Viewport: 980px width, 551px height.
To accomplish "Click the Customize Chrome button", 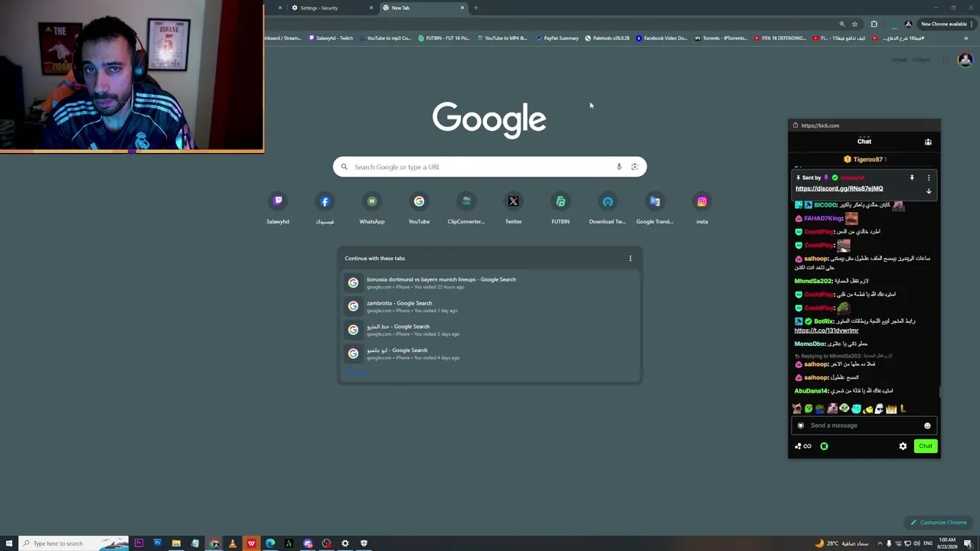I will click(x=938, y=523).
